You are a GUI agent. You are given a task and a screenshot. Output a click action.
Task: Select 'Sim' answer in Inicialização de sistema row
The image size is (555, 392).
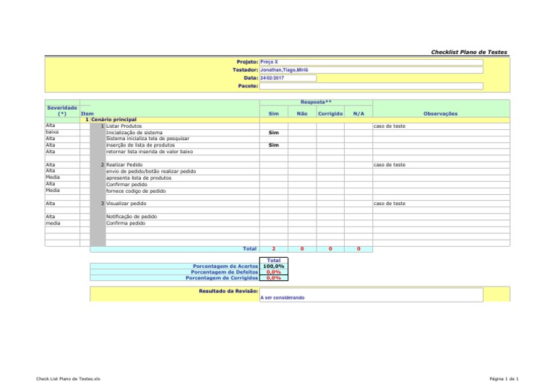274,133
